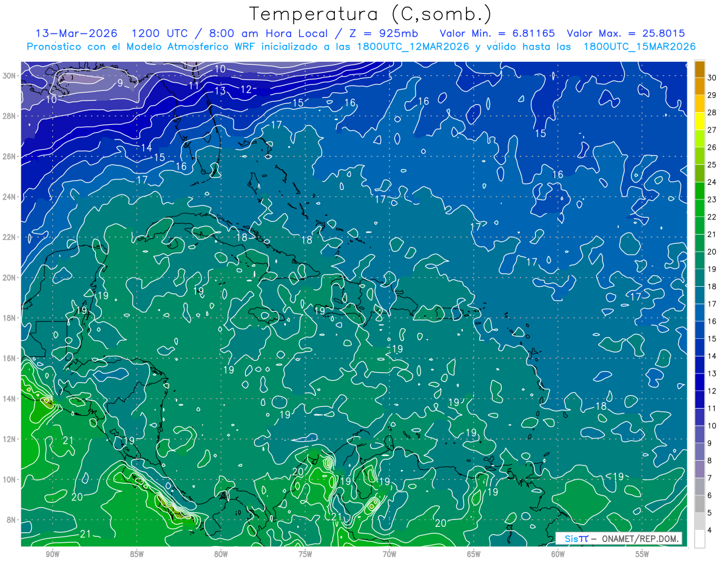The width and height of the screenshot is (728, 562).
Task: Click the contour label "12" on the map
Action: pyautogui.click(x=246, y=90)
